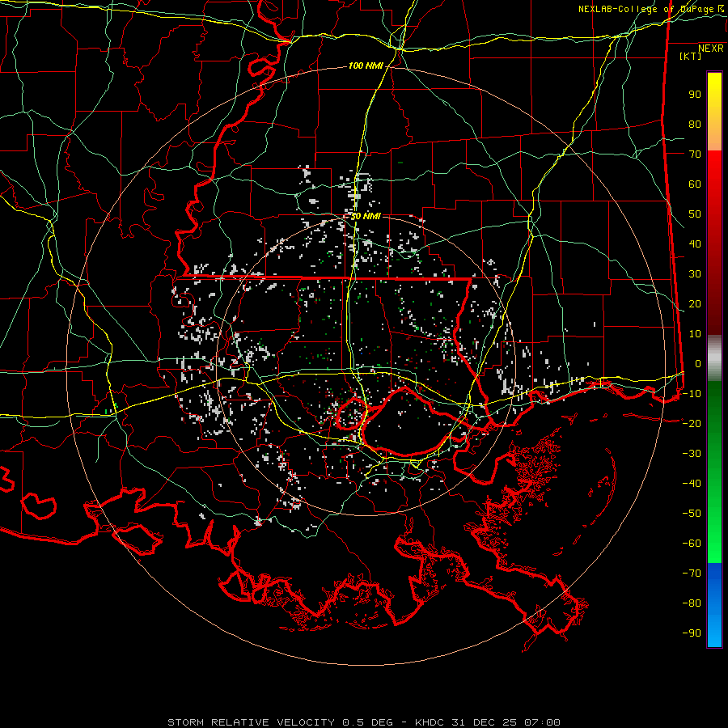Screen dimensions: 728x728
Task: Click the positive 60 scale label
Action: click(695, 184)
